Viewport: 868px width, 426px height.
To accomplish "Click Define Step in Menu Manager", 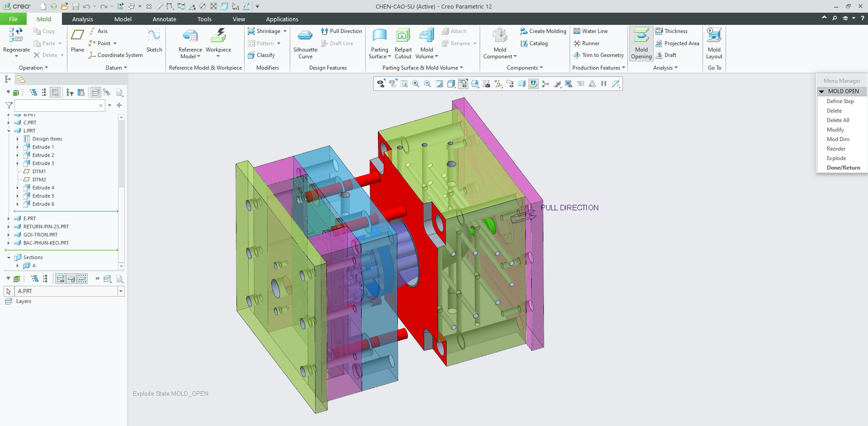I will pyautogui.click(x=840, y=101).
